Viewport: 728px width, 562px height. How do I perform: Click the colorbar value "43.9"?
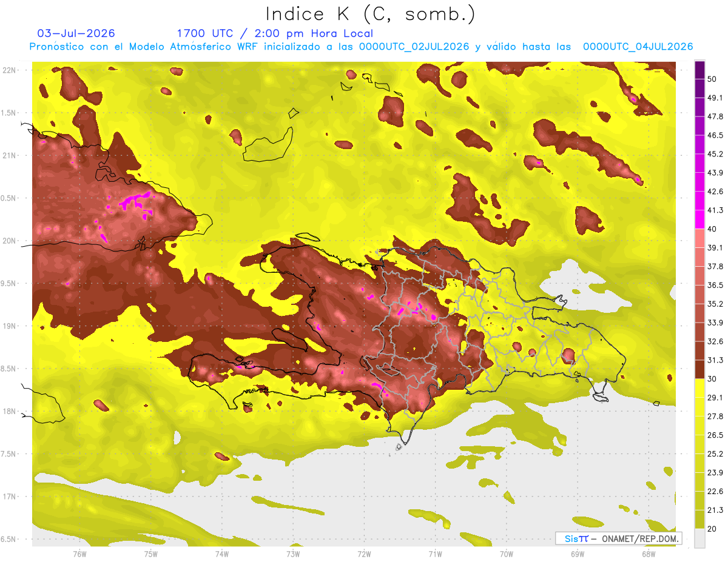(x=715, y=173)
